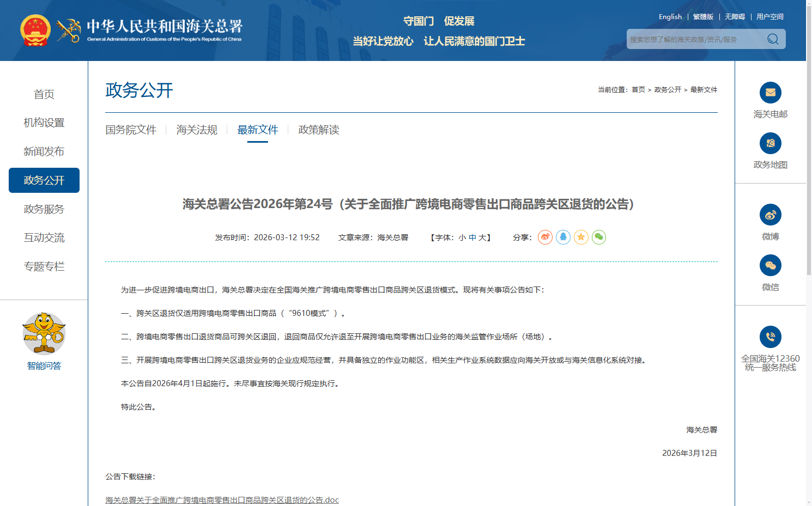This screenshot has width=812, height=506.
Task: Open the 微信 sidebar icon
Action: 770,266
